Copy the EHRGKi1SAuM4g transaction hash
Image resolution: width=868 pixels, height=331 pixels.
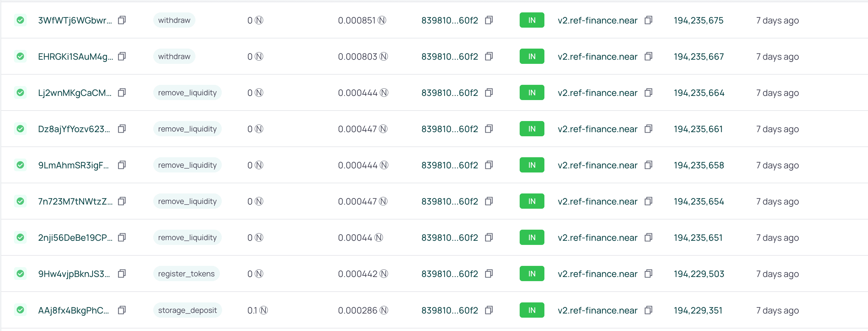click(122, 56)
